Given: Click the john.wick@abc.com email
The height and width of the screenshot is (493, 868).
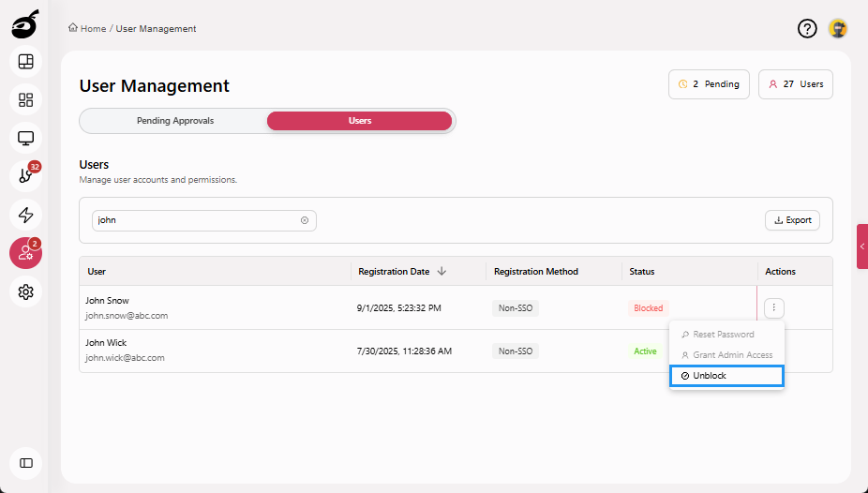Looking at the screenshot, I should pyautogui.click(x=125, y=357).
